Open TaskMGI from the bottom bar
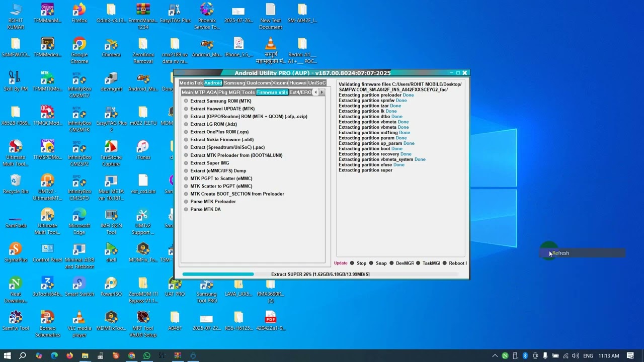Viewport: 644px width, 362px height. (x=428, y=263)
